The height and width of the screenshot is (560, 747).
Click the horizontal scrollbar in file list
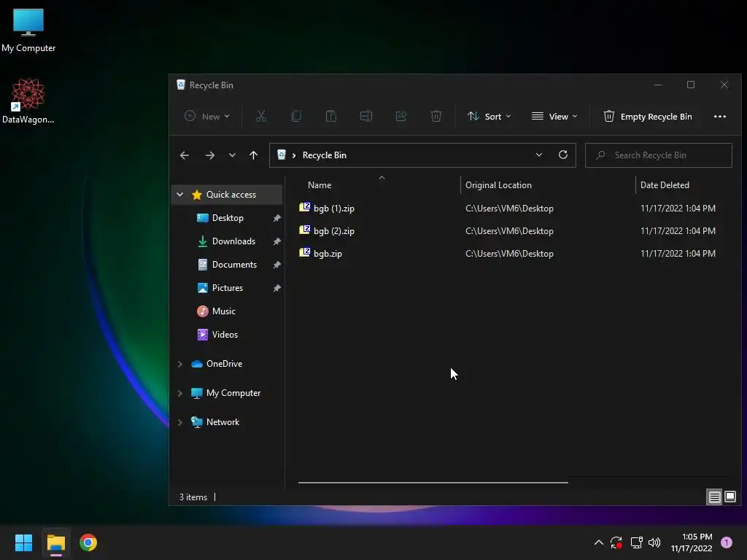[x=433, y=483]
